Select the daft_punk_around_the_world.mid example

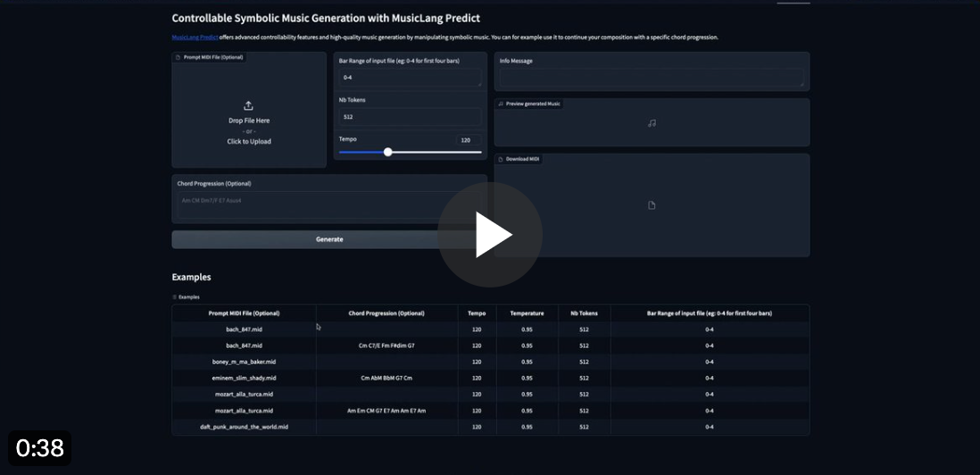(244, 427)
